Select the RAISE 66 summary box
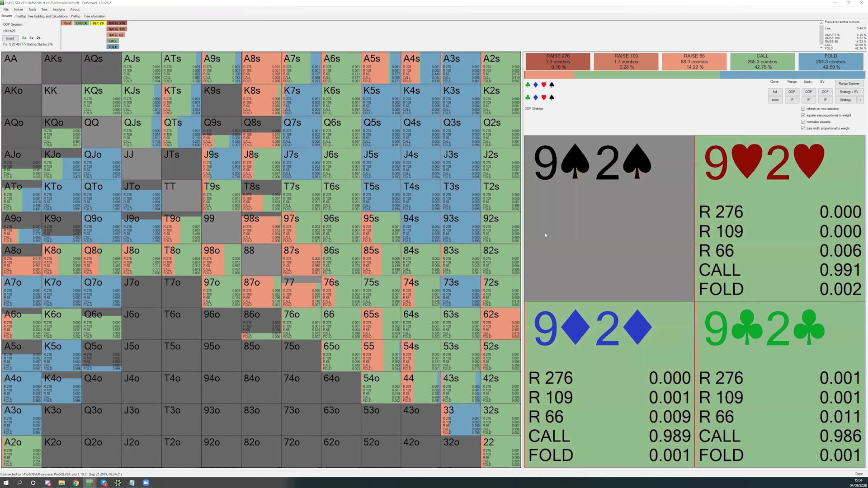868x488 pixels. [694, 61]
